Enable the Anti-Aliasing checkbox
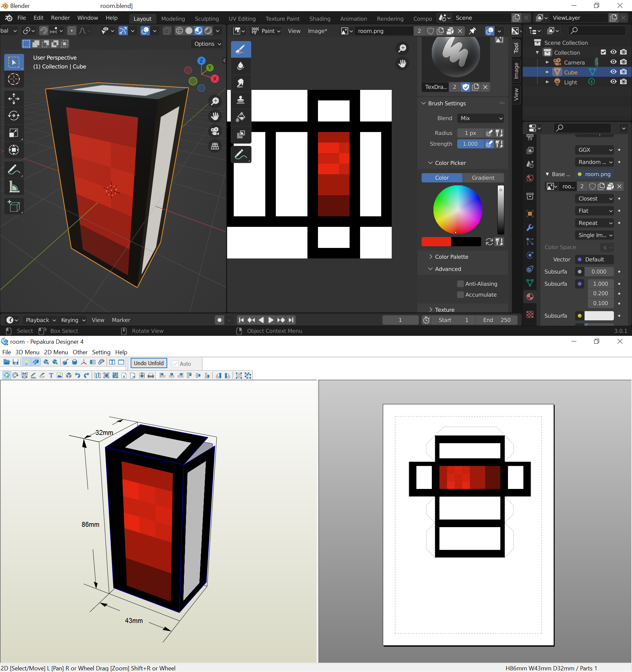 tap(460, 283)
